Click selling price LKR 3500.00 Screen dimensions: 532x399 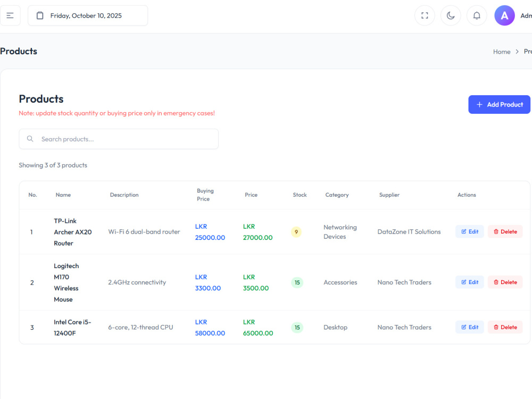coord(256,282)
